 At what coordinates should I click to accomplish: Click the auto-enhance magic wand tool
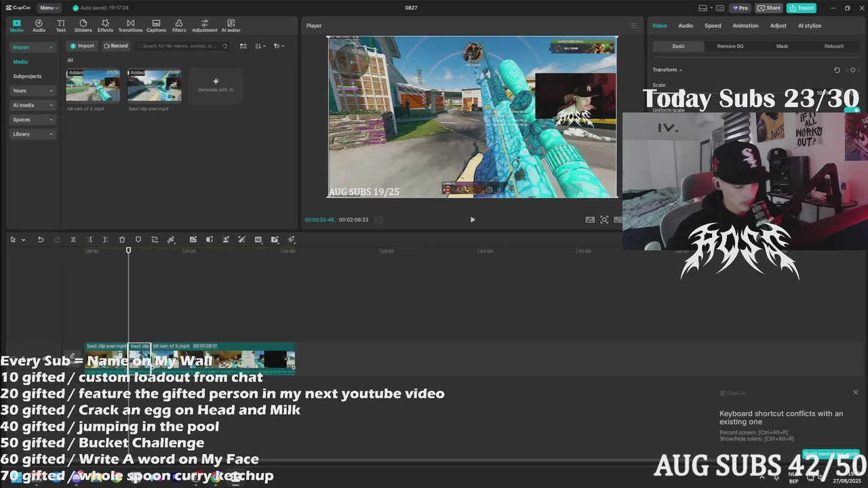(x=242, y=239)
